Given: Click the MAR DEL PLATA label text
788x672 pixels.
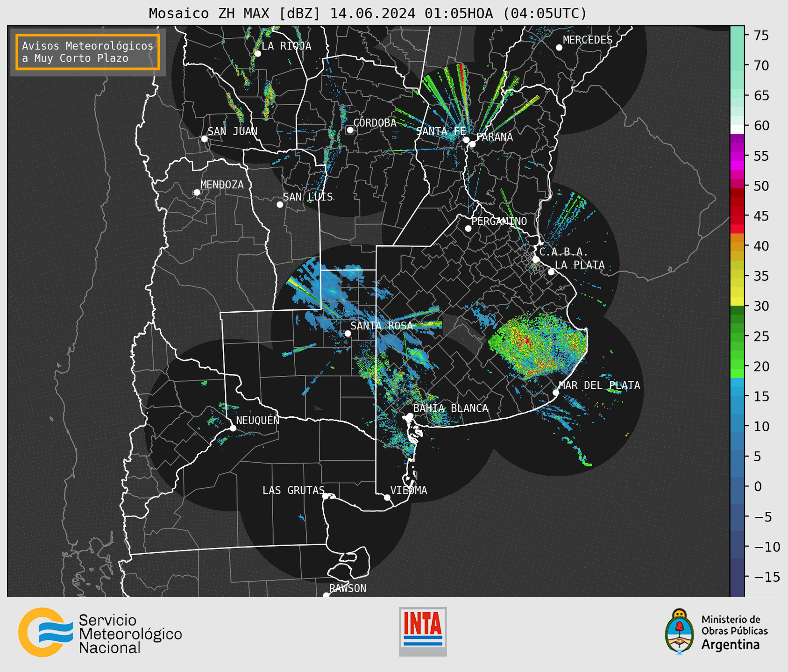Looking at the screenshot, I should point(599,386).
